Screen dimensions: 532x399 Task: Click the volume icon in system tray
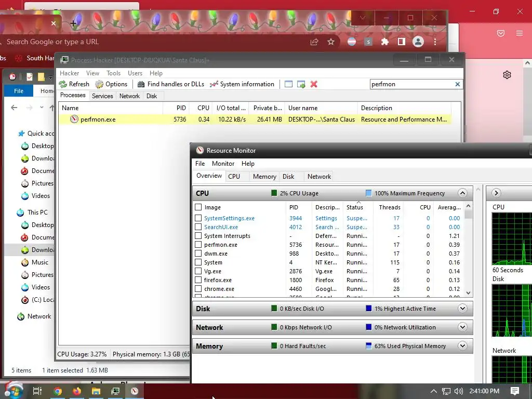pyautogui.click(x=458, y=391)
